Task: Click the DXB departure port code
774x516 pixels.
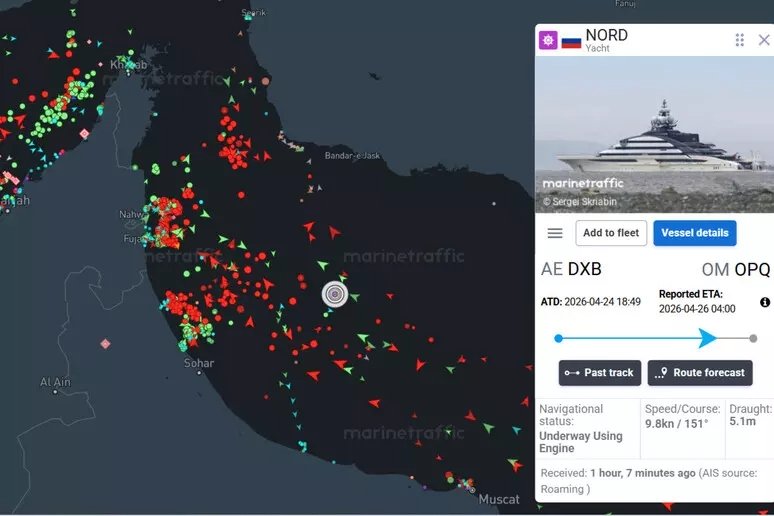Action: [x=584, y=269]
